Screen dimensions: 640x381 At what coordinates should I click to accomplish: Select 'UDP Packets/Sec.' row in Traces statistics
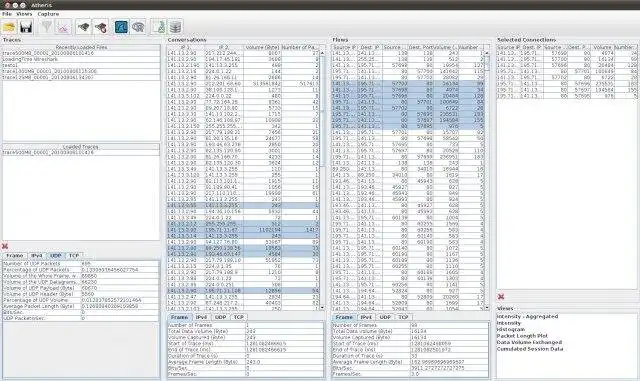(x=80, y=319)
